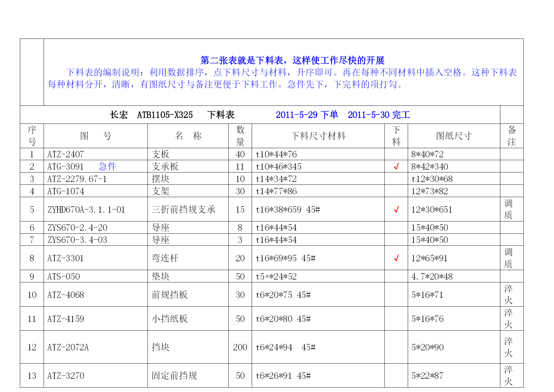Click drawing number ATZ-2072A
Image resolution: width=554 pixels, height=392 pixels.
click(68, 347)
